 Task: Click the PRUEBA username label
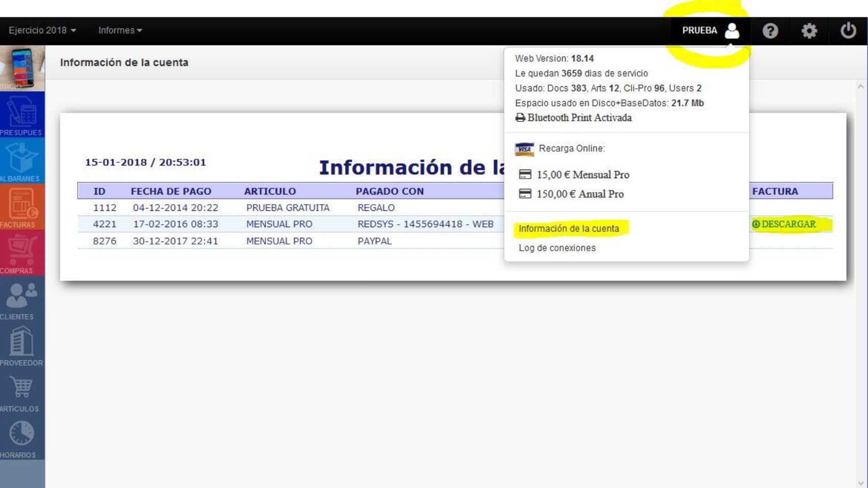click(x=700, y=31)
